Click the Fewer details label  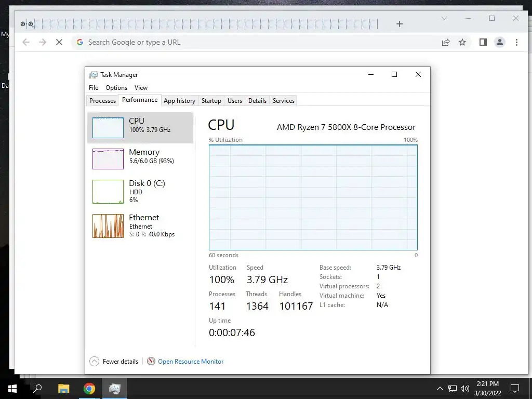[x=121, y=362]
